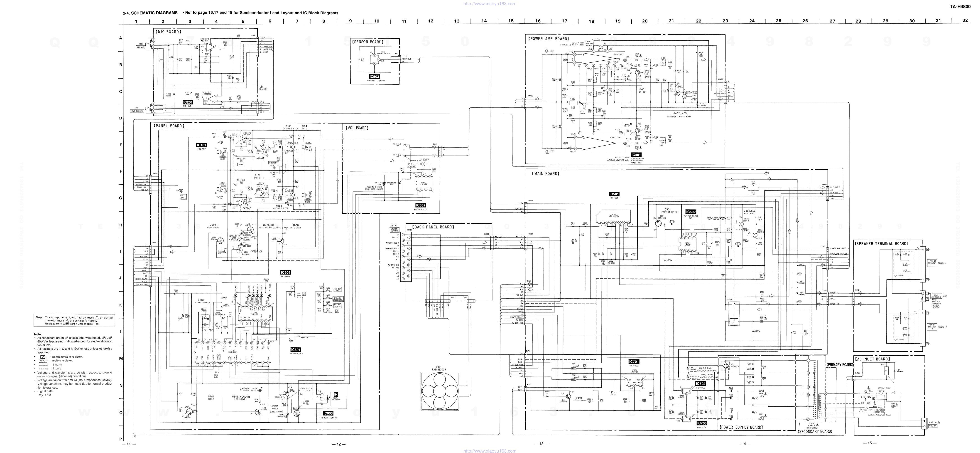The height and width of the screenshot is (453, 980).
Task: Click the IC201 mic amp label
Action: [188, 102]
